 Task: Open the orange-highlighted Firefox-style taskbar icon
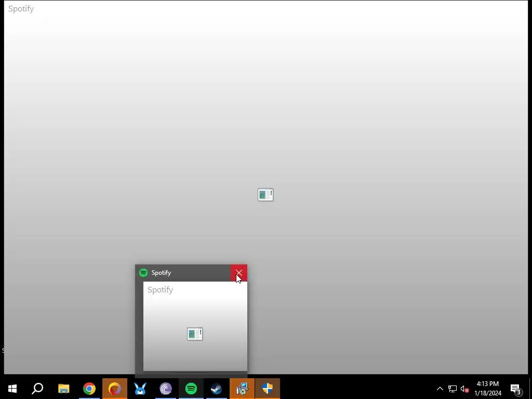pos(115,389)
